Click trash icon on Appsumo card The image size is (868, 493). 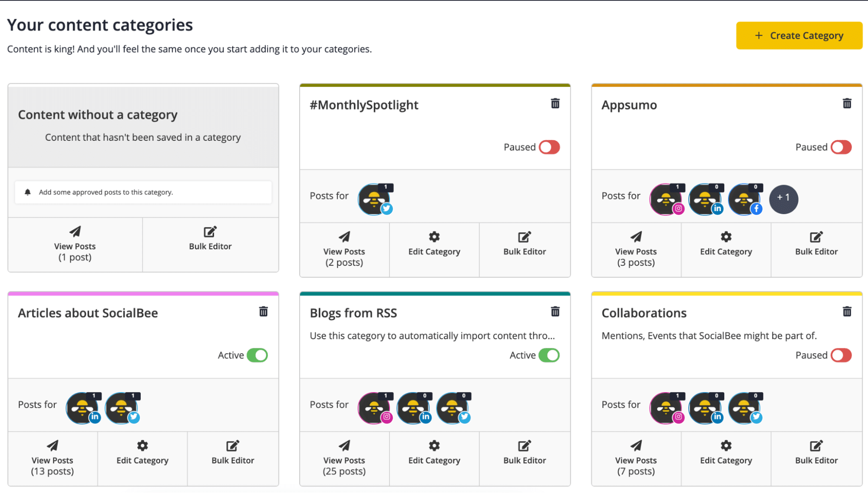[847, 103]
